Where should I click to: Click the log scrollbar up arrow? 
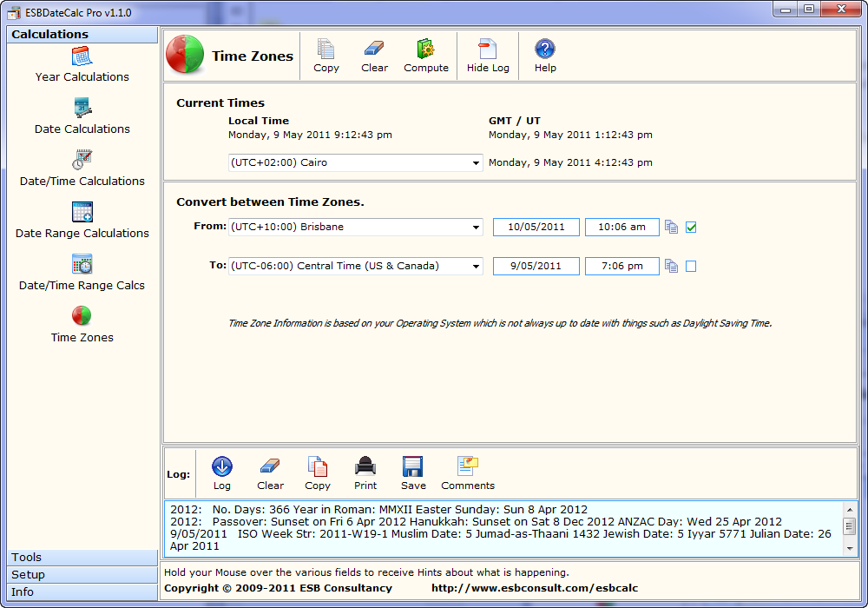(x=849, y=510)
